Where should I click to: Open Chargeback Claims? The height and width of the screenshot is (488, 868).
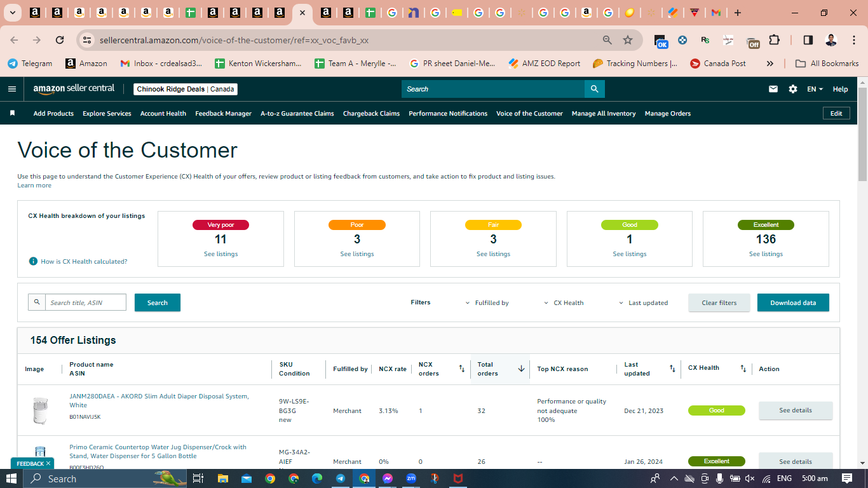pyautogui.click(x=372, y=114)
